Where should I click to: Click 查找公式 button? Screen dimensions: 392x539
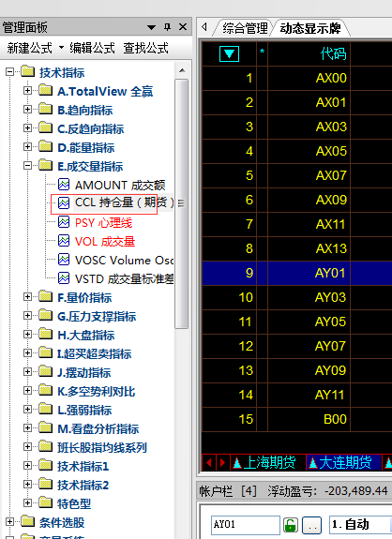click(145, 48)
